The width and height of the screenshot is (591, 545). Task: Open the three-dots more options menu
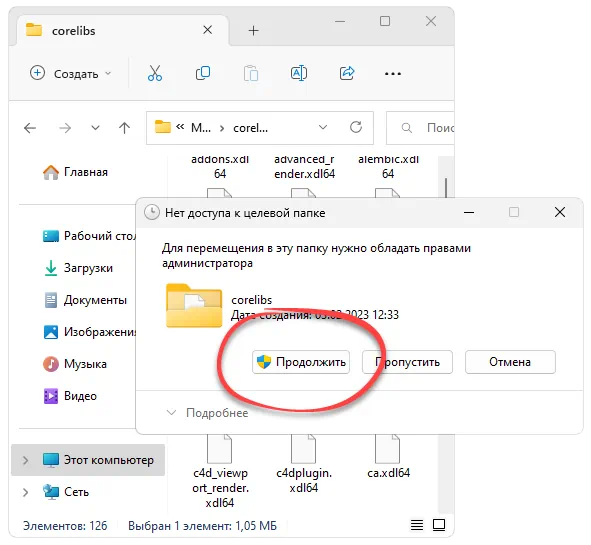coord(393,74)
